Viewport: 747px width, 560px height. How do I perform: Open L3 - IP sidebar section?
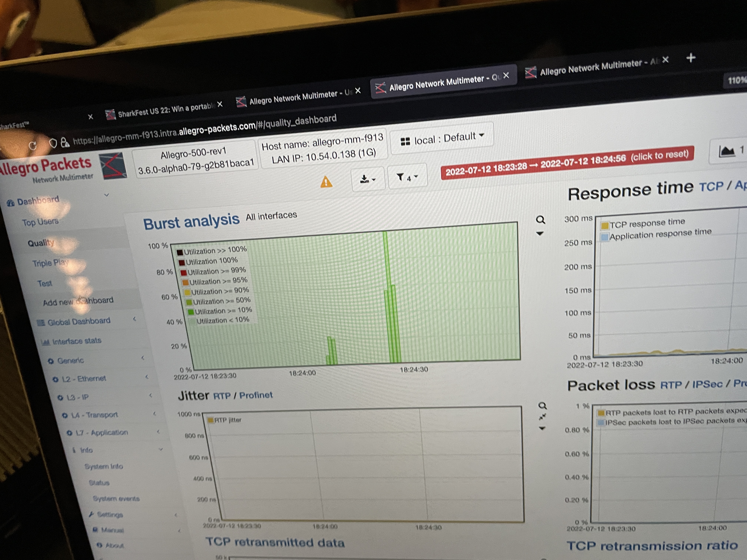[x=73, y=397]
